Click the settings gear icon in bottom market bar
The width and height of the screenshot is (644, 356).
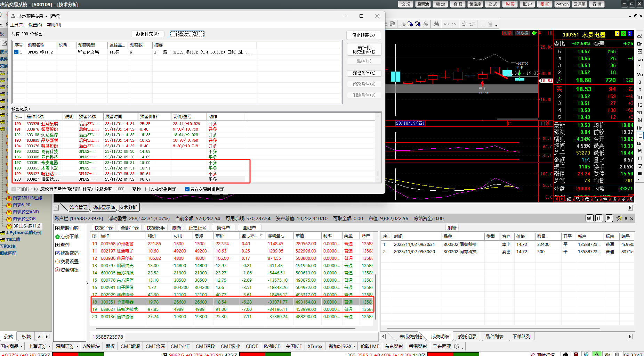click(457, 346)
